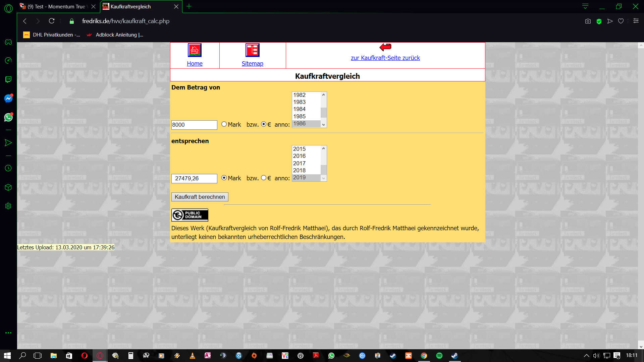
Task: Open the Adblock Anleitung bookmark
Action: point(115,35)
